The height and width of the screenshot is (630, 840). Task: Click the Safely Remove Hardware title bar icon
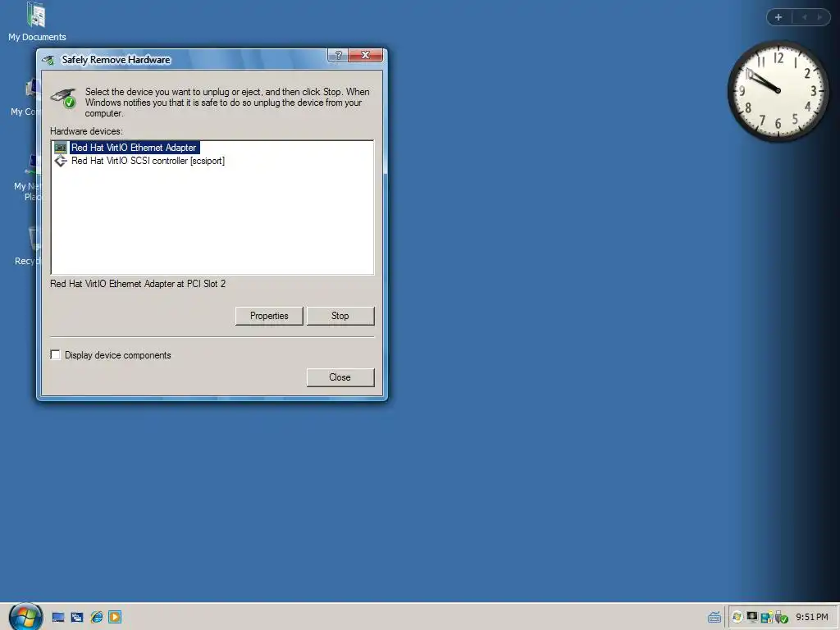pos(48,60)
